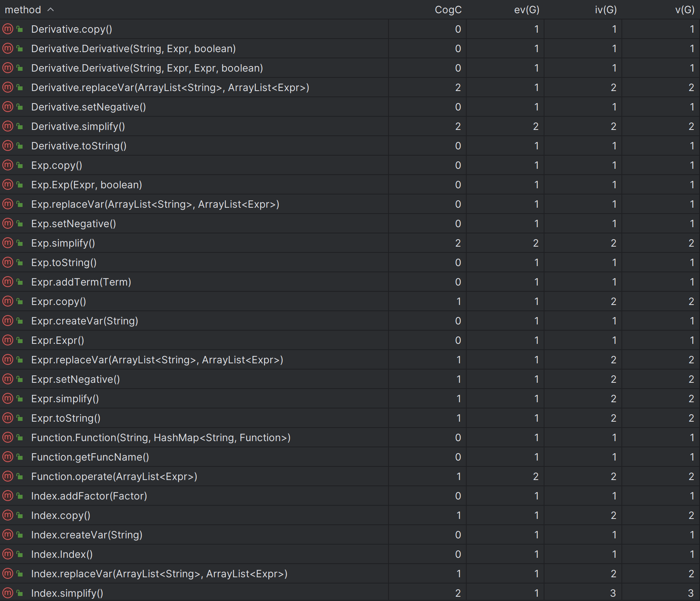The width and height of the screenshot is (700, 601).
Task: Click Derivative.setNegative() method name
Action: [x=89, y=107]
